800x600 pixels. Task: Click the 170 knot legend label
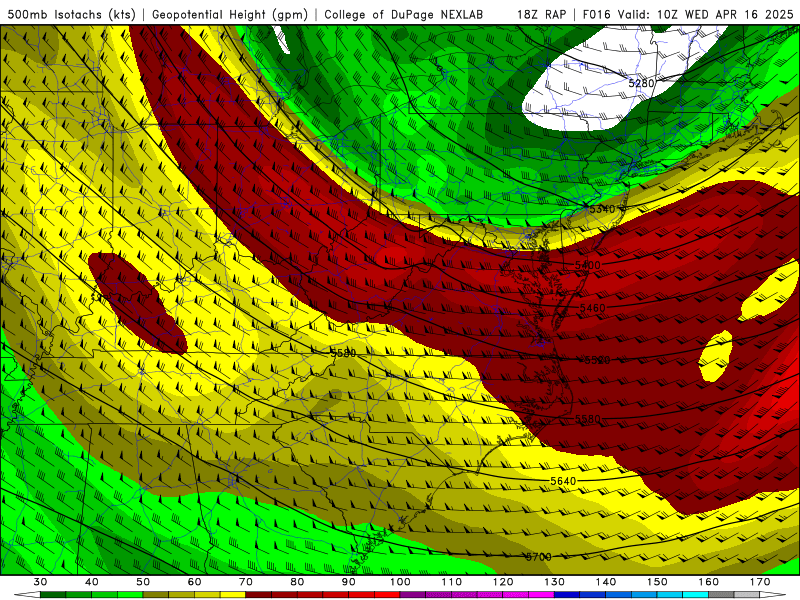760,582
